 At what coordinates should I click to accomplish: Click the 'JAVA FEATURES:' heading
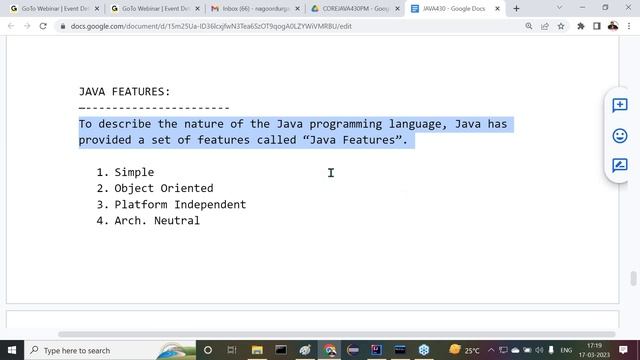124,92
